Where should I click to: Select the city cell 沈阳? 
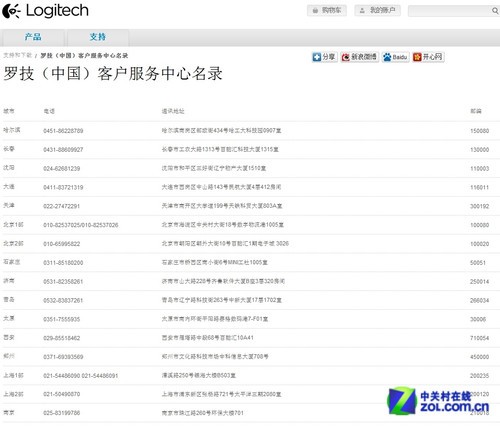(x=9, y=168)
